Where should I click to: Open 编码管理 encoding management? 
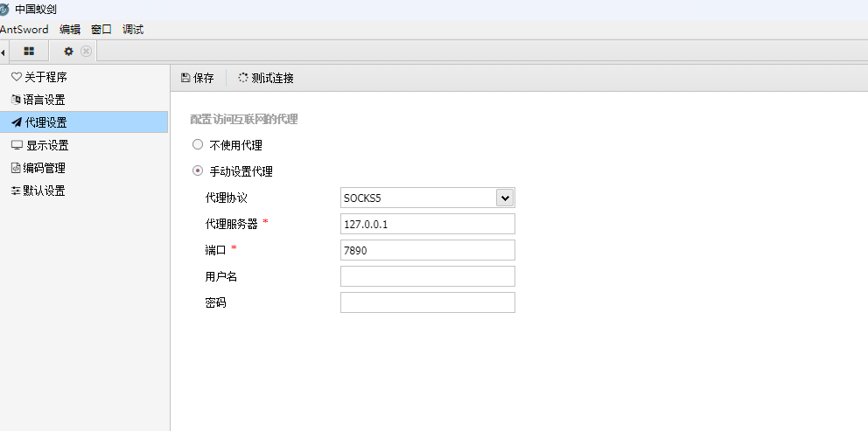pos(44,168)
